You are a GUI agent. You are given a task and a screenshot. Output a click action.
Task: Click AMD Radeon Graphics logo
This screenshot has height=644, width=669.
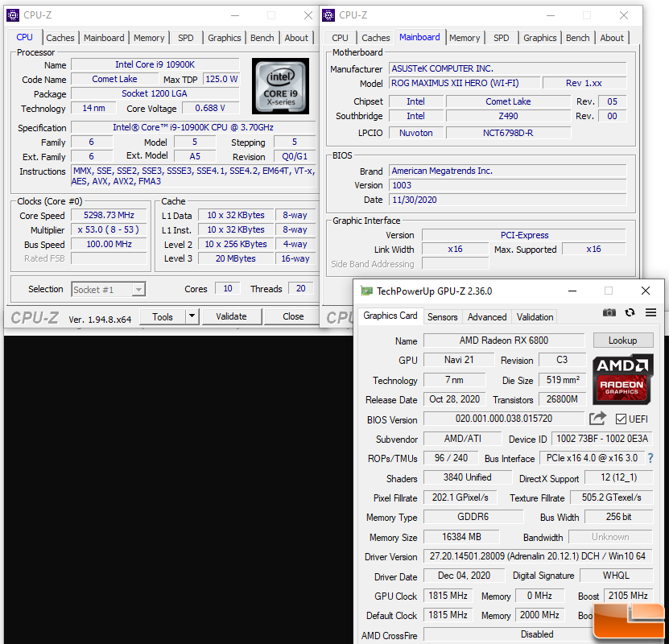pos(623,379)
